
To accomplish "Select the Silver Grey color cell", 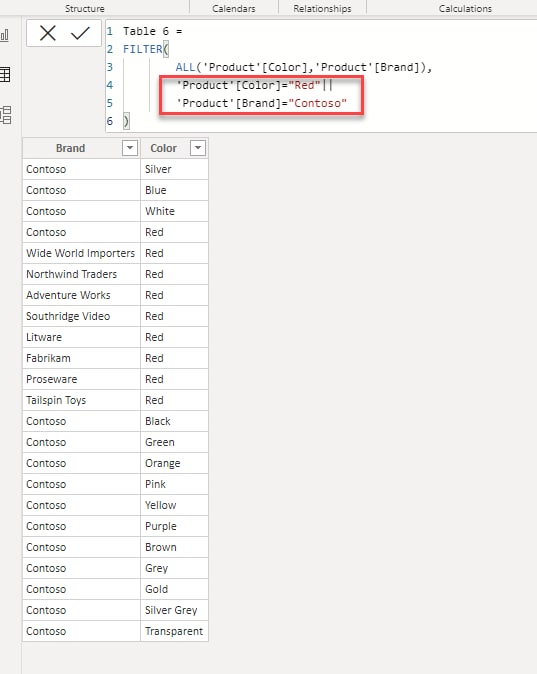I will (174, 611).
